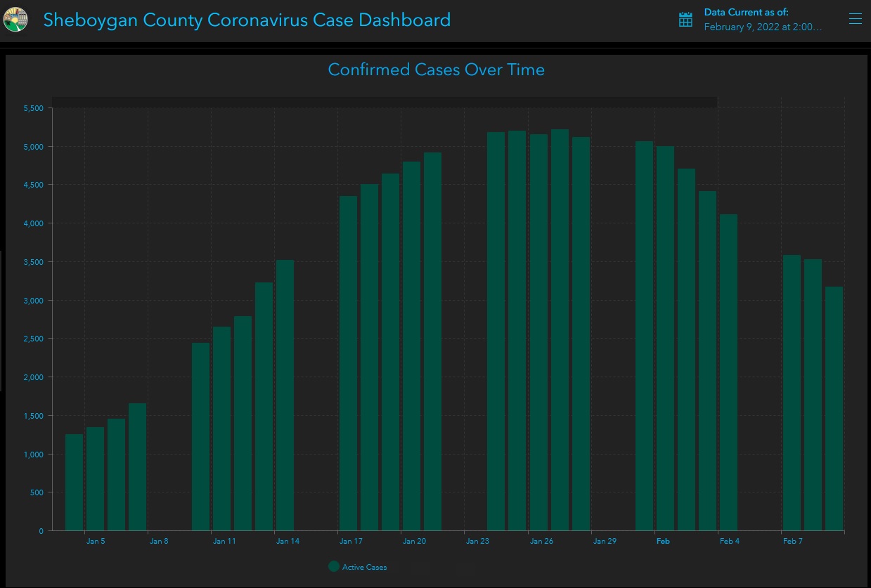
Task: Click the '1,000' y-axis value
Action: pyautogui.click(x=34, y=455)
